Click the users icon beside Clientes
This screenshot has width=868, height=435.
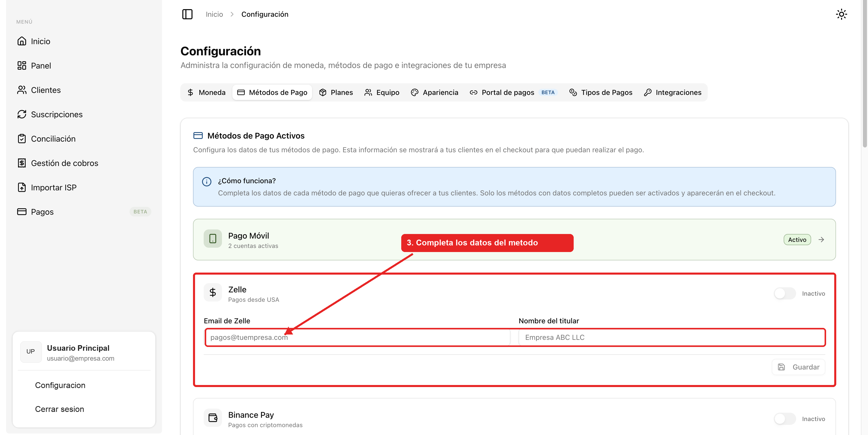tap(22, 90)
